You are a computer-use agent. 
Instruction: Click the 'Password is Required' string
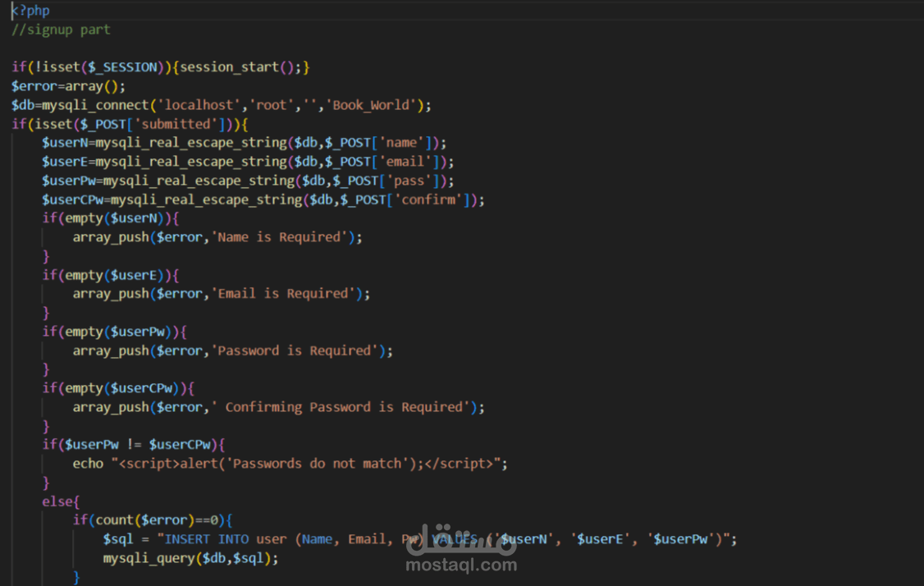point(294,350)
